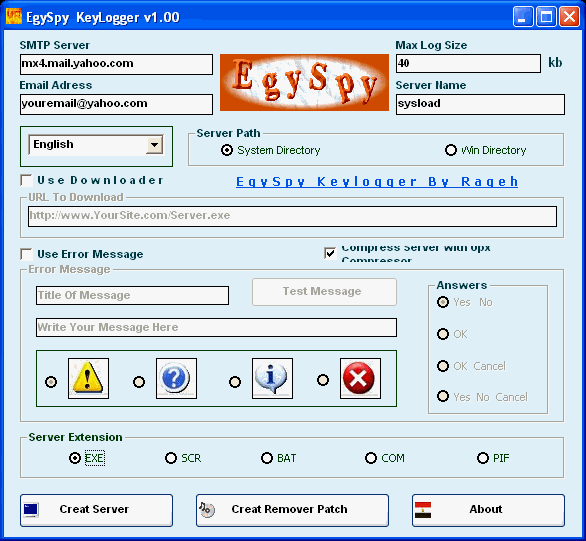Open the About button with flag
Screen dimensions: 586x541
pos(488,510)
